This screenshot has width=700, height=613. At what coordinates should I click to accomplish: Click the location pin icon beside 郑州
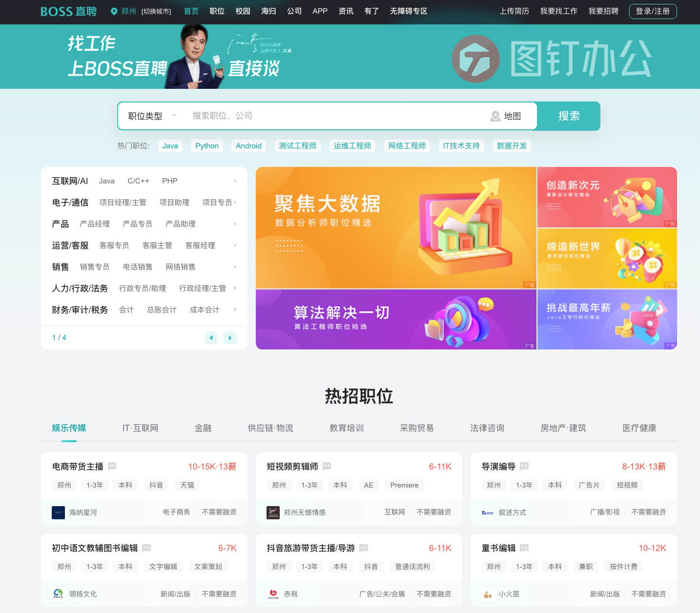[x=114, y=11]
